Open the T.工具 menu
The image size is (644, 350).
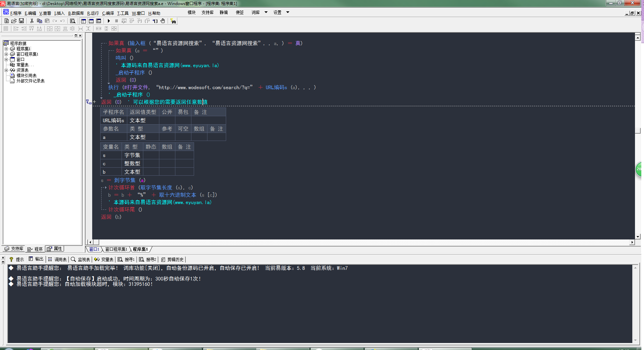click(123, 13)
